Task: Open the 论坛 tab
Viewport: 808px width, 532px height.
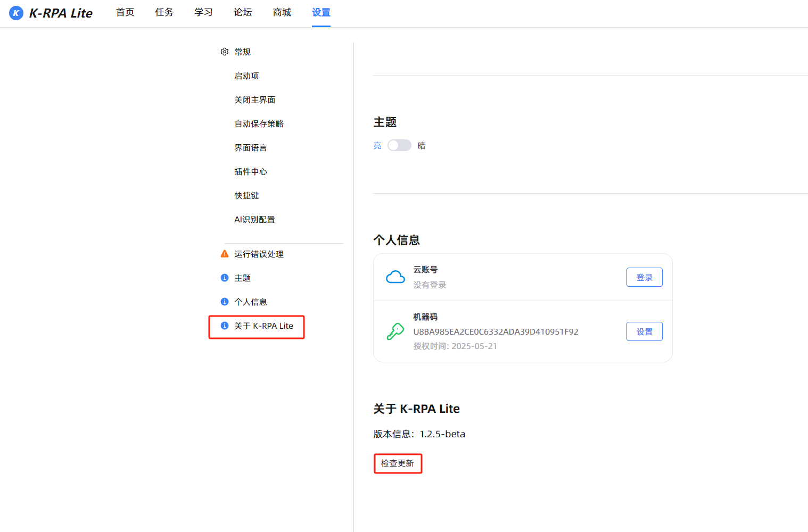Action: (243, 12)
